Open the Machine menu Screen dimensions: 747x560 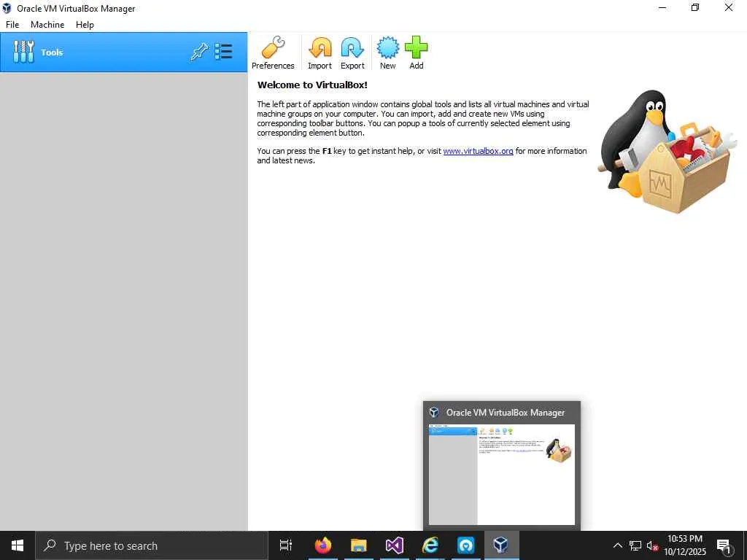[47, 25]
